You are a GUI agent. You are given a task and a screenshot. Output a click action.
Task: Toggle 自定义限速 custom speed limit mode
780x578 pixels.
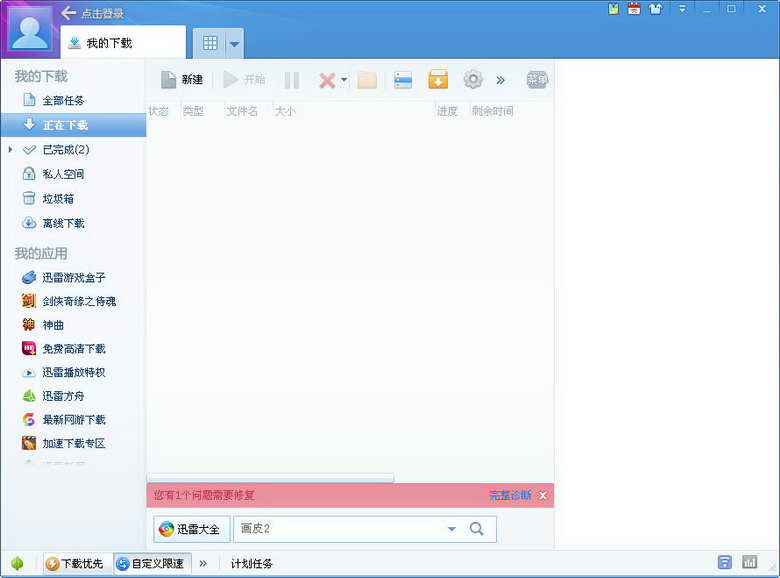[150, 563]
